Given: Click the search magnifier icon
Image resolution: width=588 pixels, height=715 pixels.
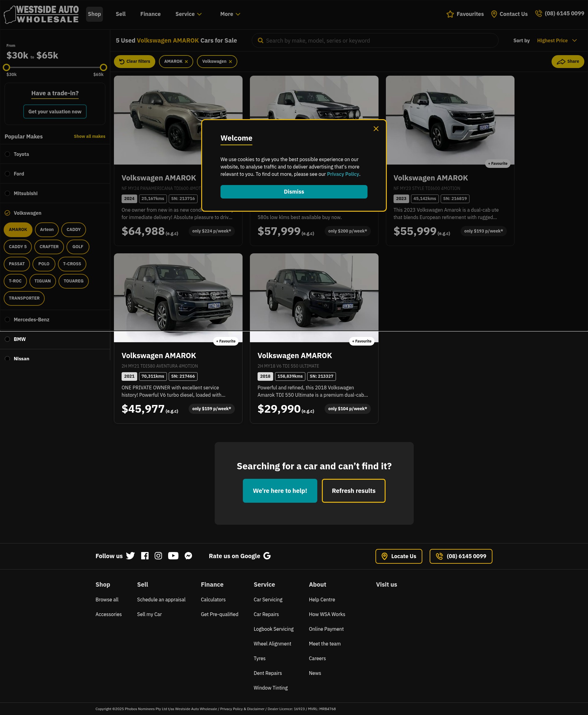Looking at the screenshot, I should [x=261, y=41].
